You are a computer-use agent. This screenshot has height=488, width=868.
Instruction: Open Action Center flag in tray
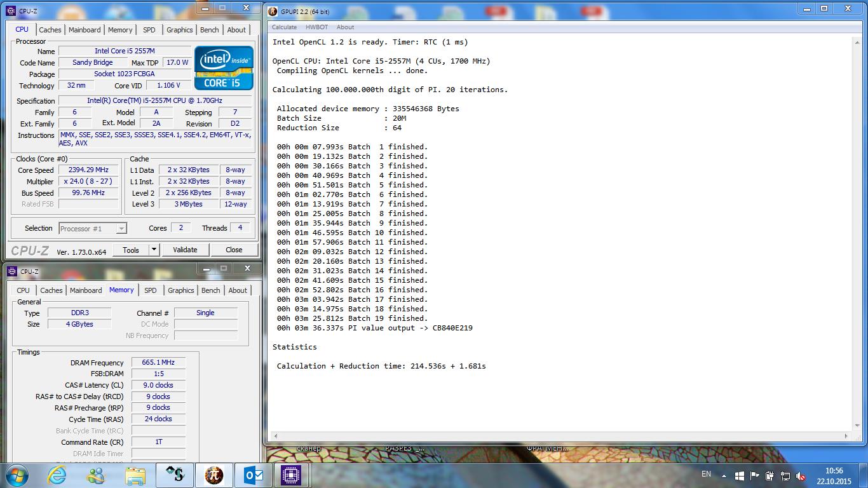pyautogui.click(x=755, y=475)
